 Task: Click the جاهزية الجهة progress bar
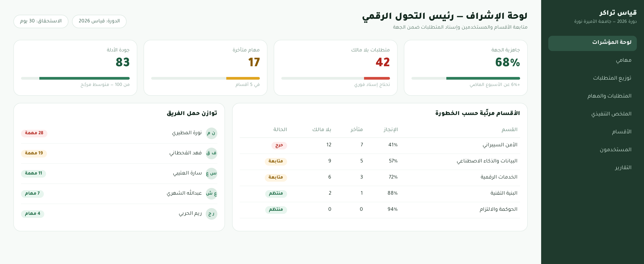coord(466,78)
